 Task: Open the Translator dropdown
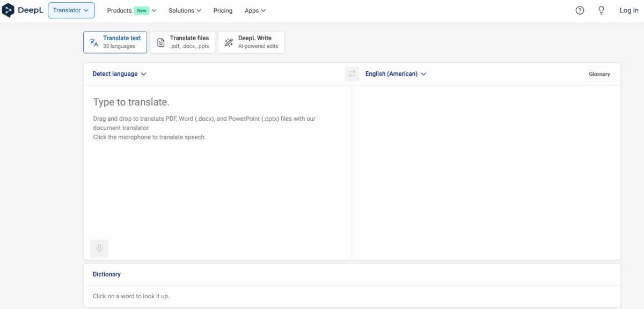[x=71, y=10]
